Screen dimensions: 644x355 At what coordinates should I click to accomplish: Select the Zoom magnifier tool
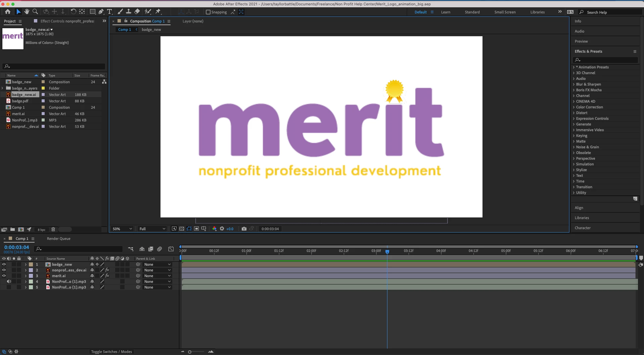[x=35, y=12]
